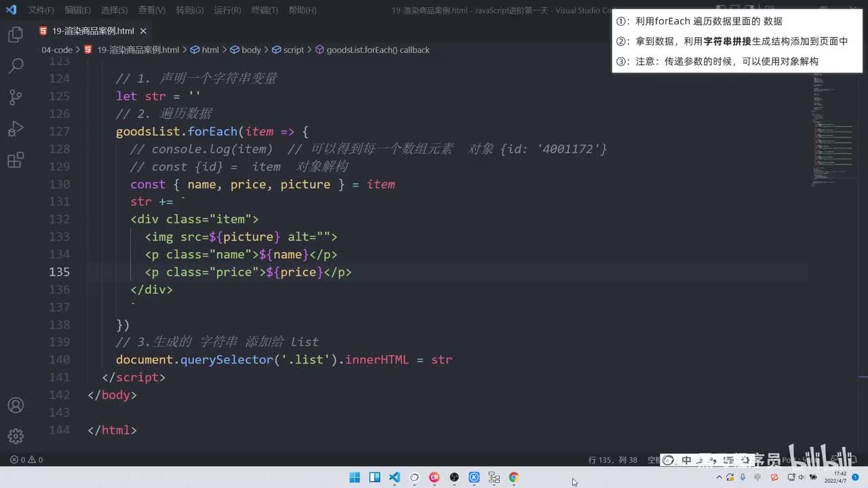Click the comment 1. 声明一个字符串变量
Screen dimensions: 868x488
197,79
